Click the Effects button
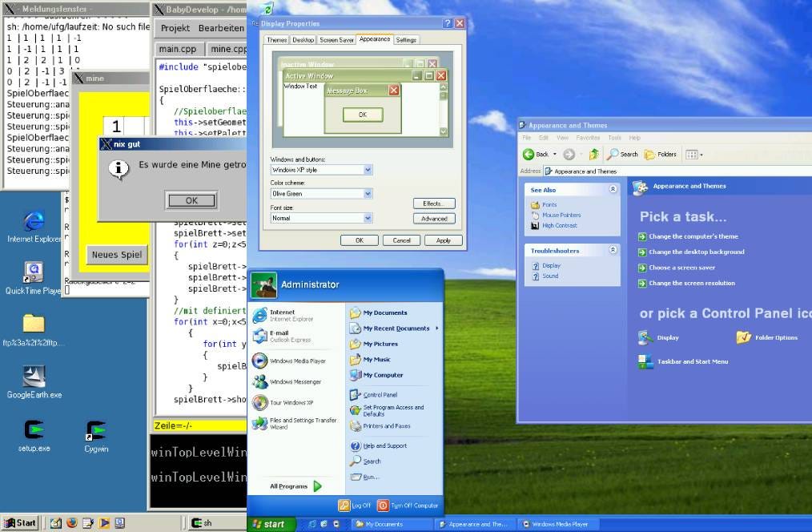 (x=434, y=204)
